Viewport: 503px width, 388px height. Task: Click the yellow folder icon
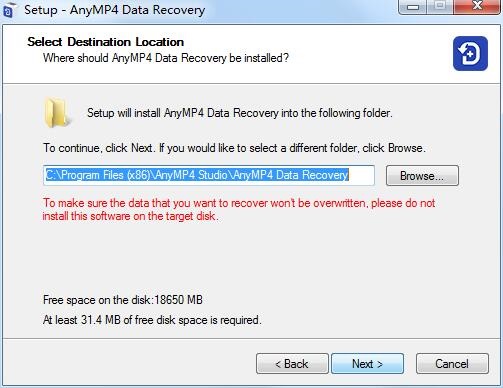(x=57, y=113)
